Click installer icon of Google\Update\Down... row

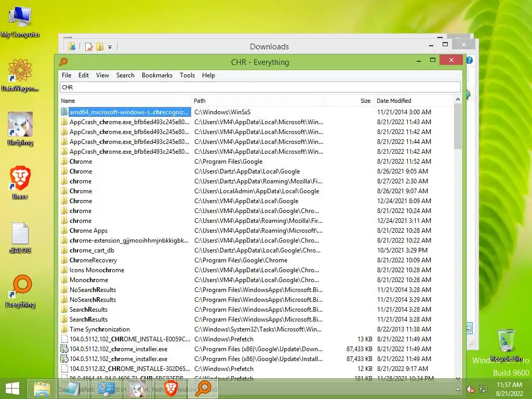click(64, 349)
